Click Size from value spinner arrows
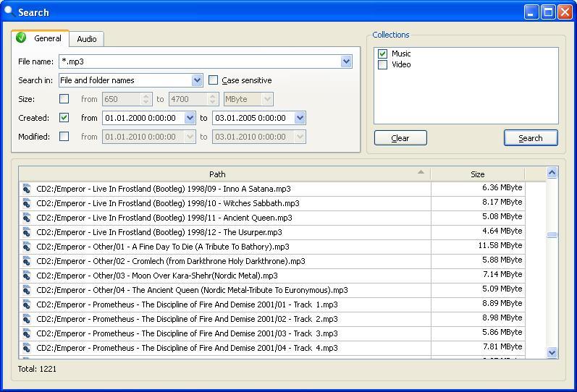 click(x=146, y=99)
